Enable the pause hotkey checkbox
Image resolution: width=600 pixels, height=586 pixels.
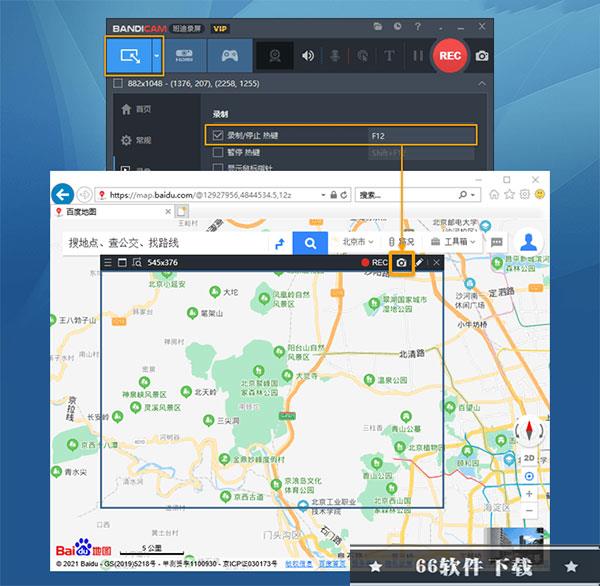point(218,152)
